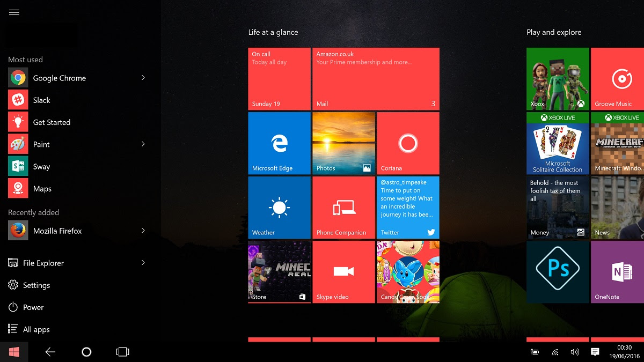Launch the Groove Music tile

tap(617, 79)
